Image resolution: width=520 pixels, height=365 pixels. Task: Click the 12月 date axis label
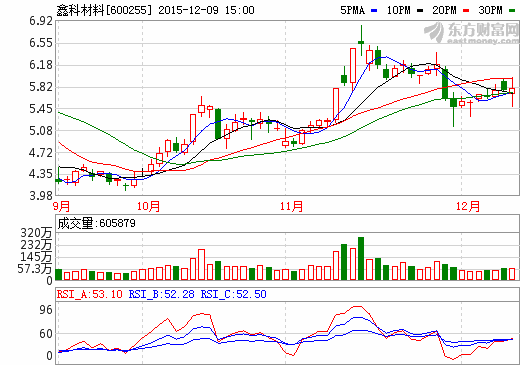tap(468, 206)
